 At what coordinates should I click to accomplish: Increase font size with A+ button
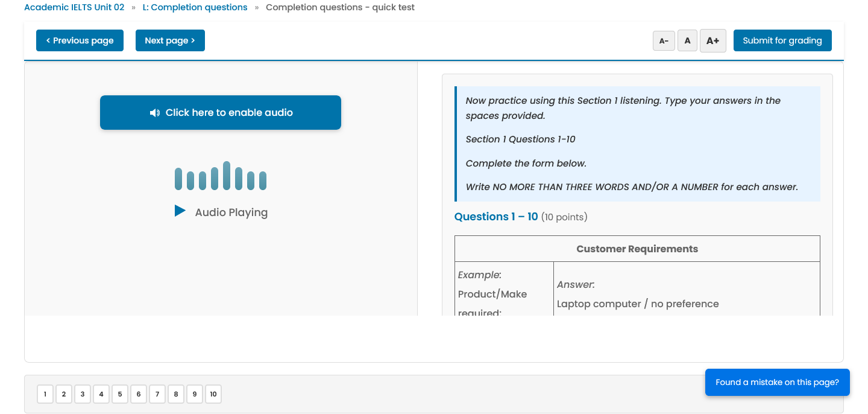tap(712, 41)
